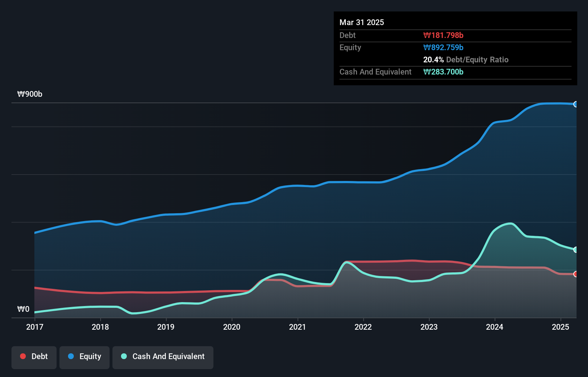The image size is (588, 377).
Task: Click the ₩0 y-axis label
Action: [23, 309]
